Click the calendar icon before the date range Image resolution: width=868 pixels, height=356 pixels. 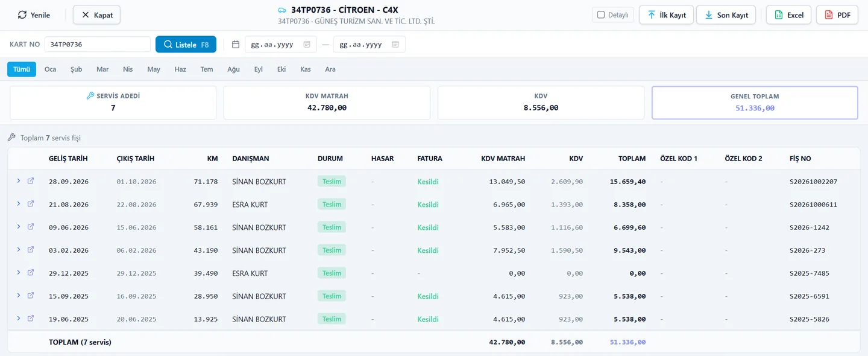click(236, 45)
